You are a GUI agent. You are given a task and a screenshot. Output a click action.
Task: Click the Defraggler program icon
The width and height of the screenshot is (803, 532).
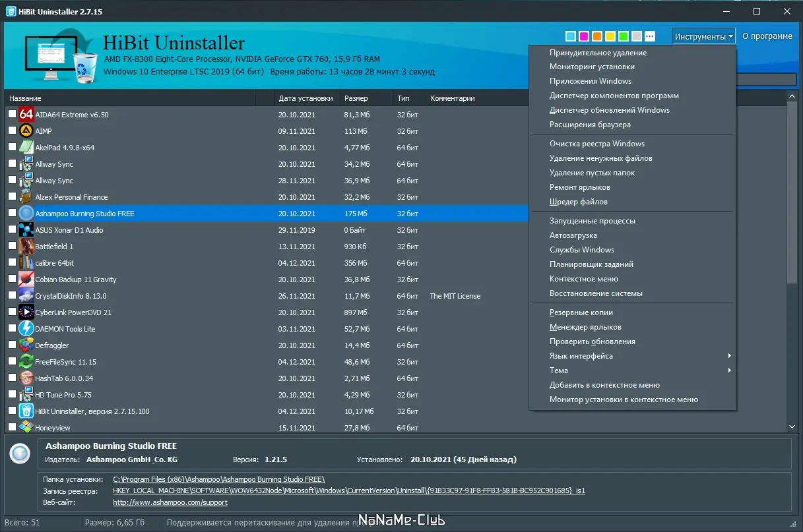[26, 345]
